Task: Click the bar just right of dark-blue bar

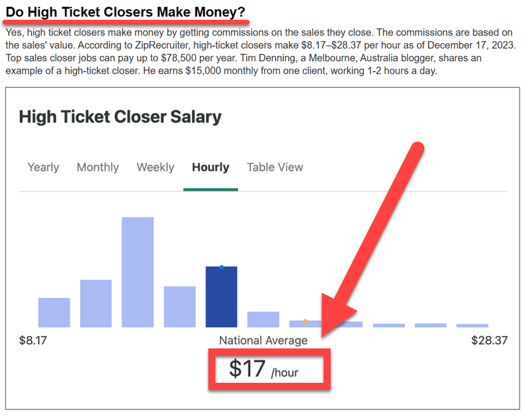Action: pos(263,319)
